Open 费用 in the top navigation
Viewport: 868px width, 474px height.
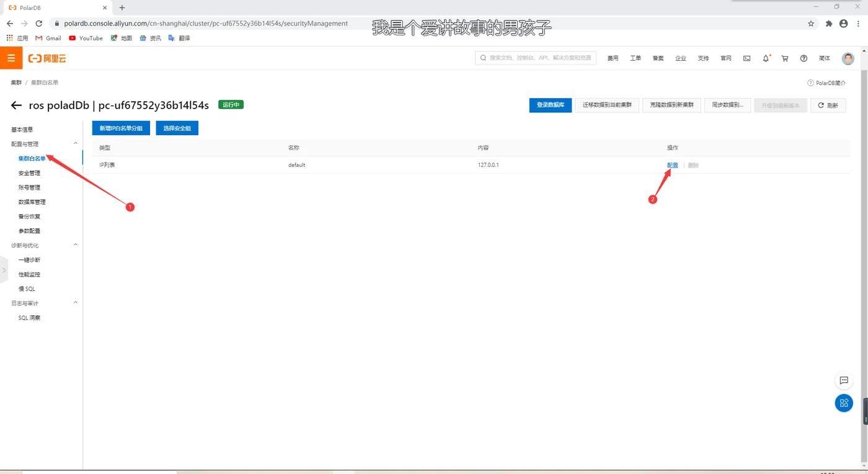[x=613, y=58]
